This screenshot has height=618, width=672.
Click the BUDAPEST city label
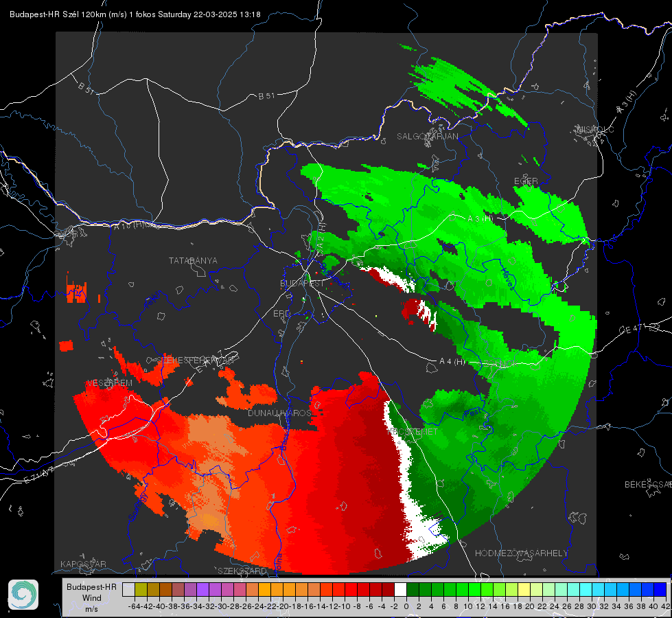click(x=302, y=284)
